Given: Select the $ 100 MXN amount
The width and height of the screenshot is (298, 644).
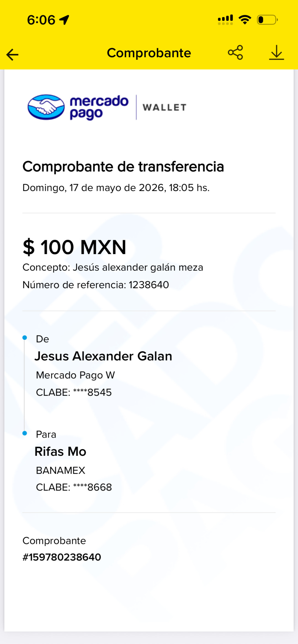Looking at the screenshot, I should 74,247.
